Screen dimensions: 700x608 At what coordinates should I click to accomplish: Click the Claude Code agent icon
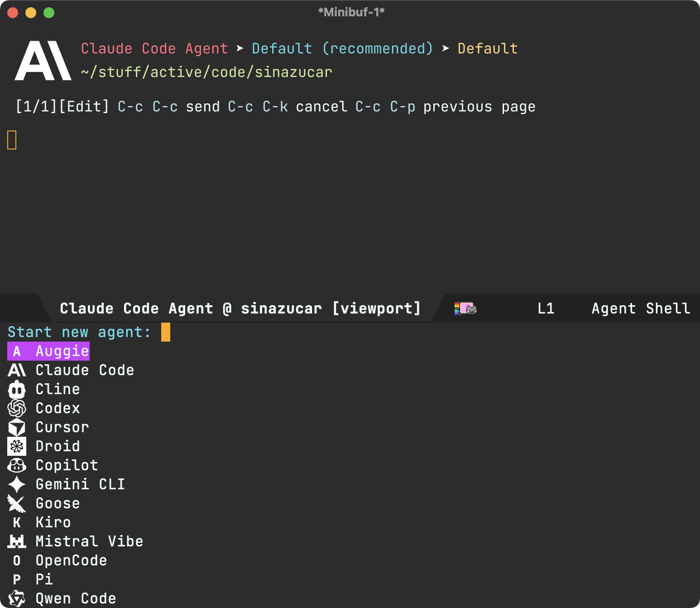[17, 370]
